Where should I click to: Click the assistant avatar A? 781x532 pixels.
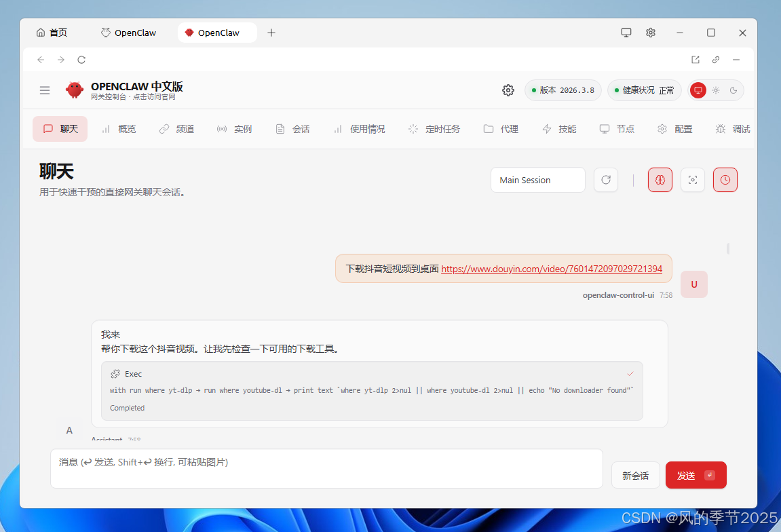pos(69,430)
